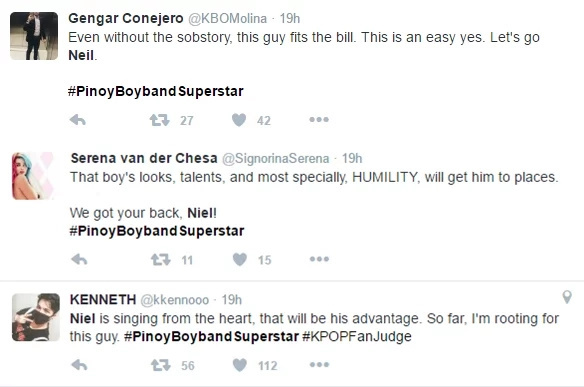Open the 19h timestamp on Serena's tweet

click(352, 158)
